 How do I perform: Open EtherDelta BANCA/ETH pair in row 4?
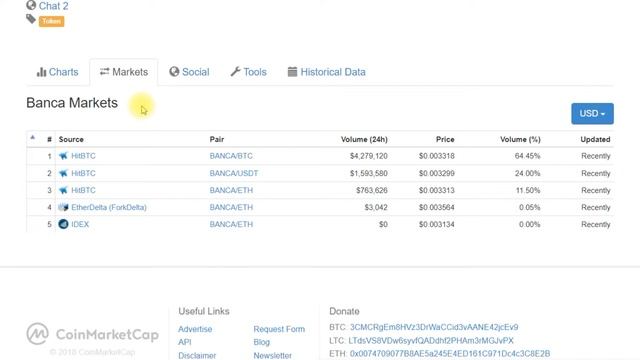231,207
